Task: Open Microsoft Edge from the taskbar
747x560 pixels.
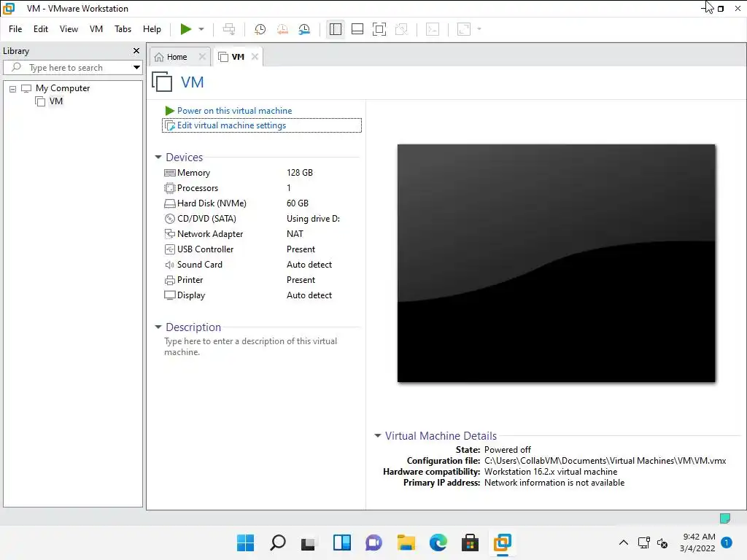Action: pos(438,542)
